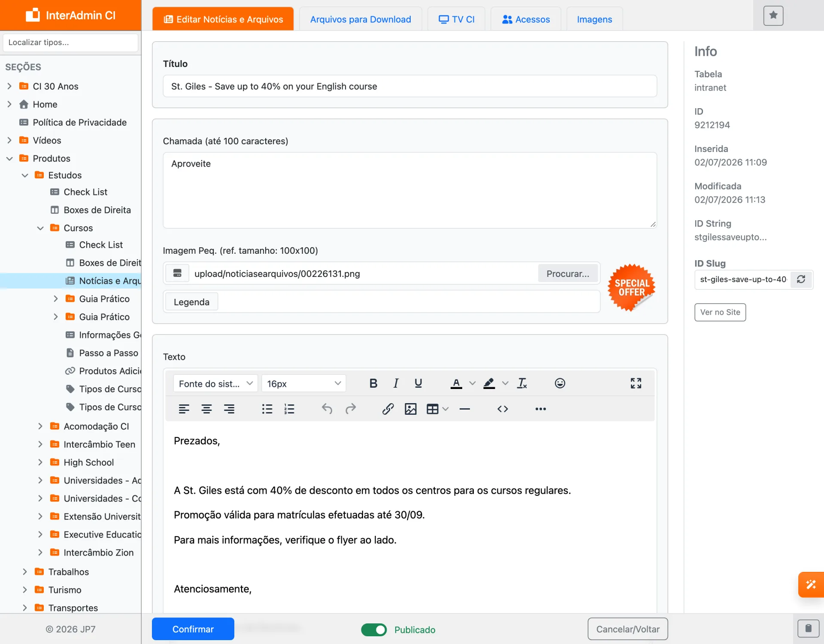Align text to the left
This screenshot has height=644, width=824.
pyautogui.click(x=184, y=409)
